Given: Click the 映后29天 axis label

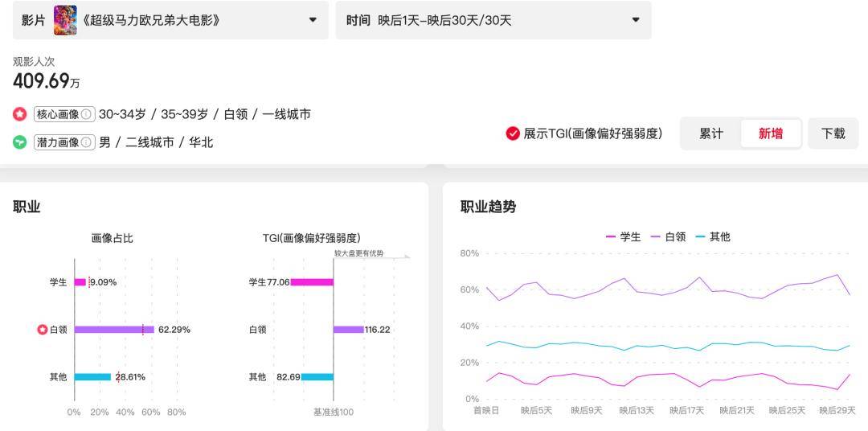Looking at the screenshot, I should pos(837,411).
